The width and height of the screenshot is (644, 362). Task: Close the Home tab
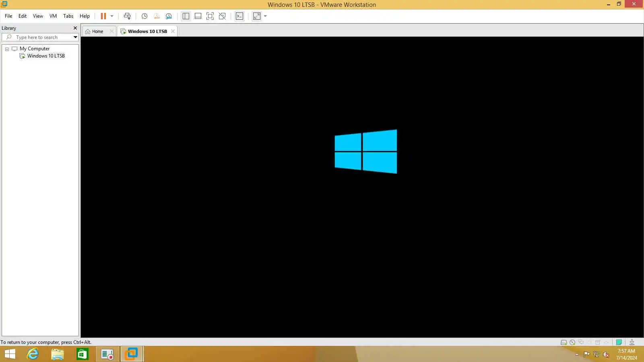click(111, 31)
